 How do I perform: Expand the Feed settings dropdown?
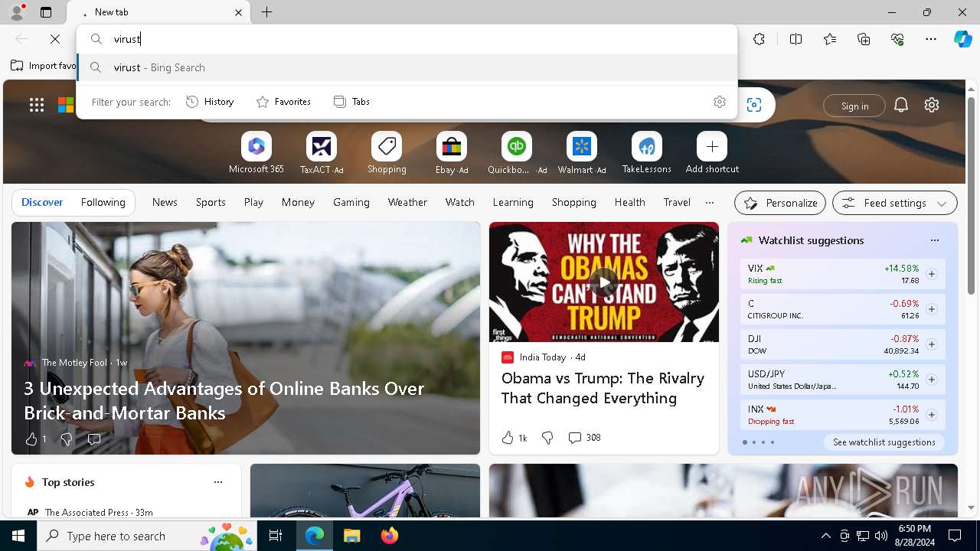(894, 203)
